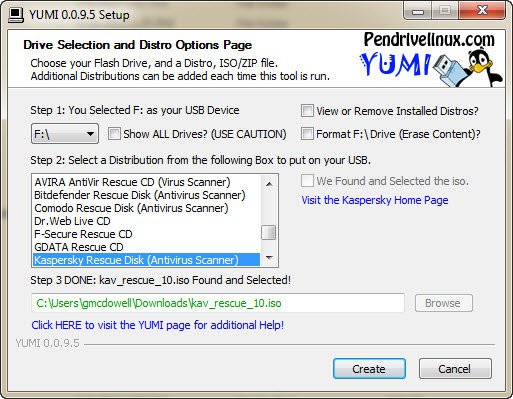Viewport: 513px width, 399px height.
Task: Check View or Remove Installed Distros
Action: point(307,111)
